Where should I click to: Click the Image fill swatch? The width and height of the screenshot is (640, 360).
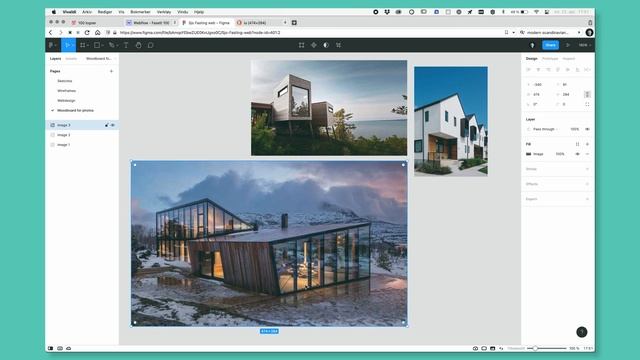tap(529, 154)
